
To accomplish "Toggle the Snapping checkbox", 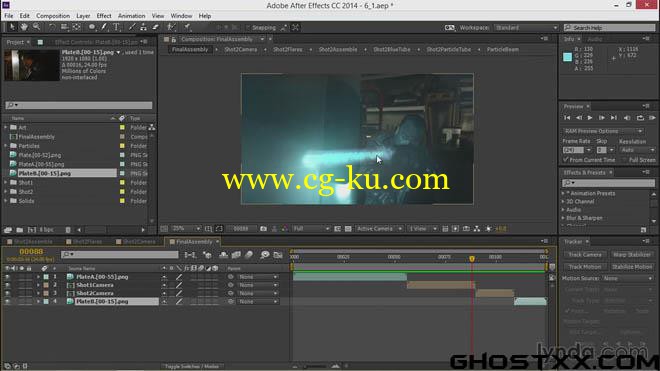I will (248, 28).
